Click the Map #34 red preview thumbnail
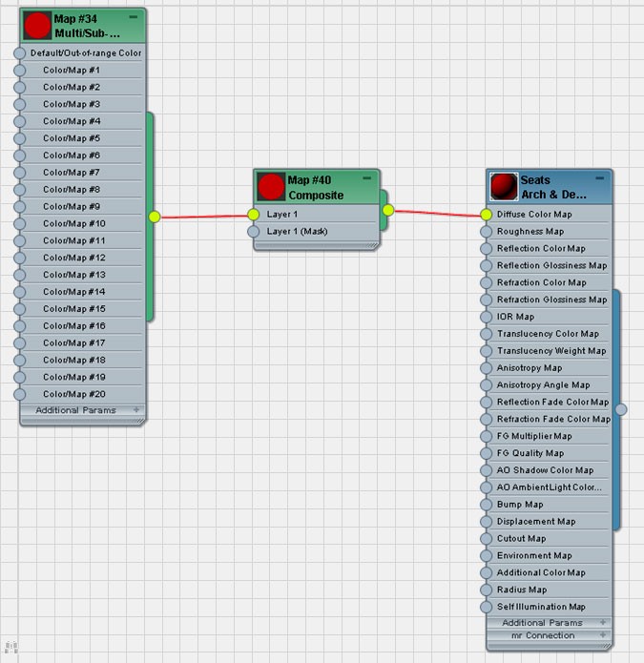The image size is (644, 663). 37,26
